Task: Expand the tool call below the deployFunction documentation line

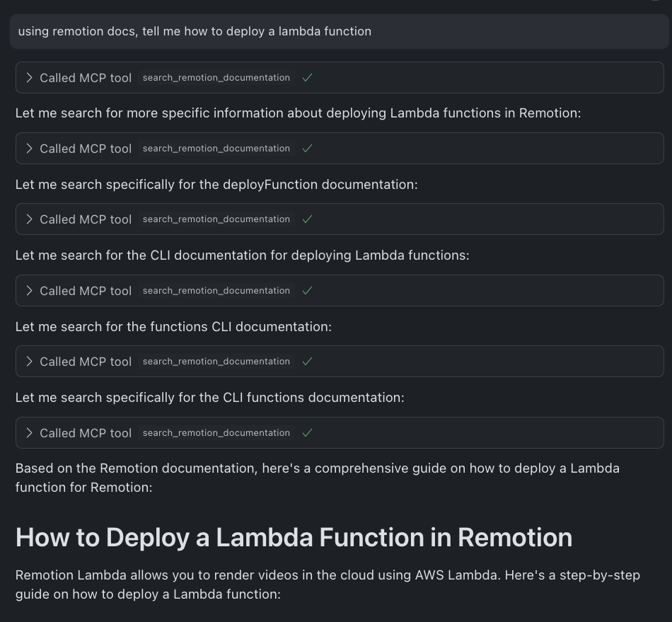Action: pyautogui.click(x=29, y=219)
